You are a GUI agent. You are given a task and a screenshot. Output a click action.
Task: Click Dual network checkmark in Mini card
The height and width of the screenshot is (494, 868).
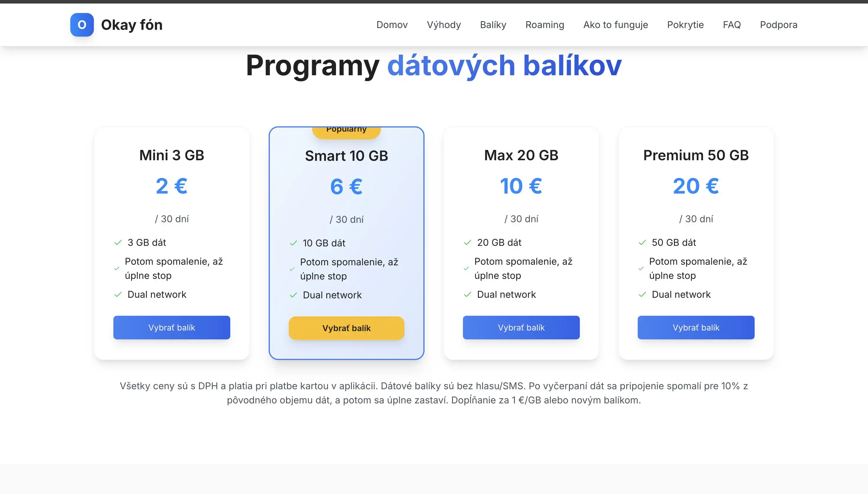(x=118, y=295)
